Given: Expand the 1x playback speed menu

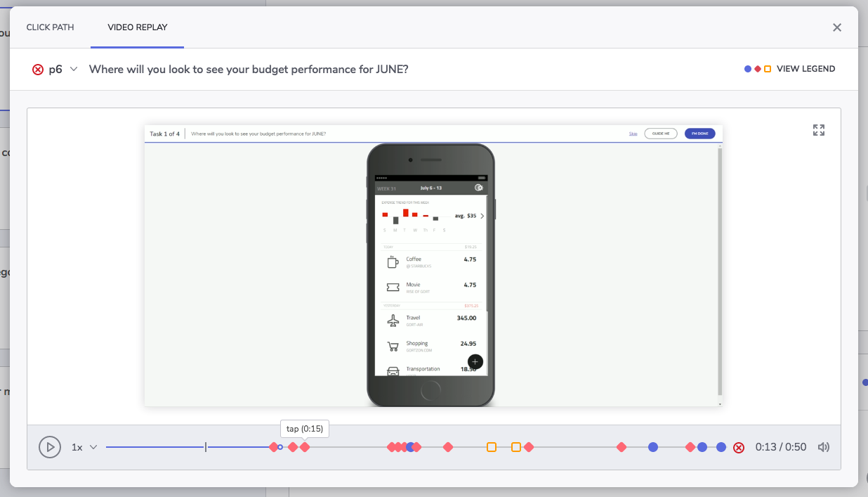Looking at the screenshot, I should tap(84, 447).
